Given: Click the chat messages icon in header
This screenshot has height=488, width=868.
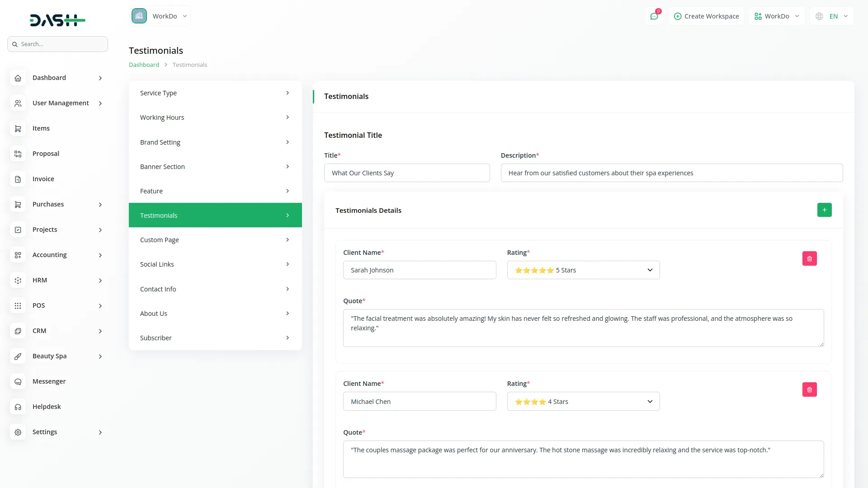Looking at the screenshot, I should pyautogui.click(x=654, y=16).
